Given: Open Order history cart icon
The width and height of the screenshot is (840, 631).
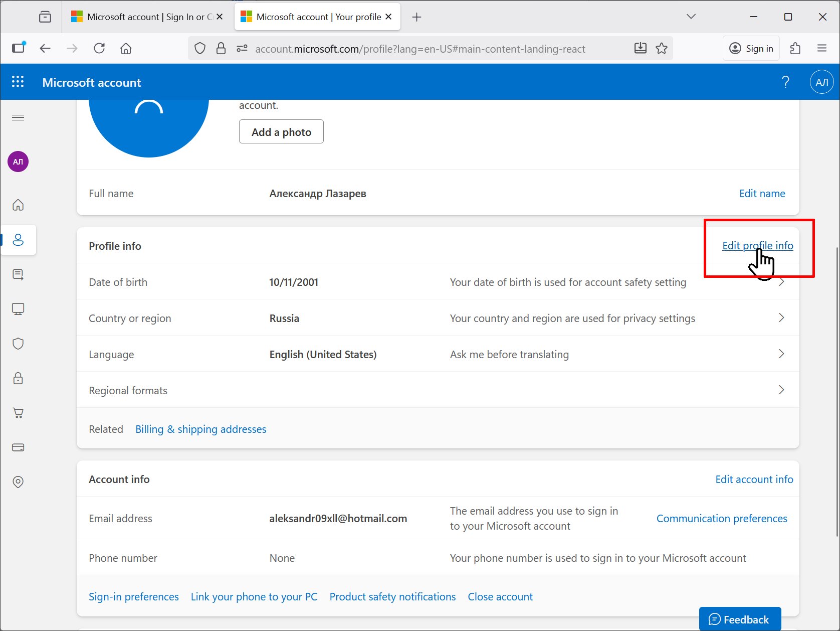Looking at the screenshot, I should [x=18, y=413].
